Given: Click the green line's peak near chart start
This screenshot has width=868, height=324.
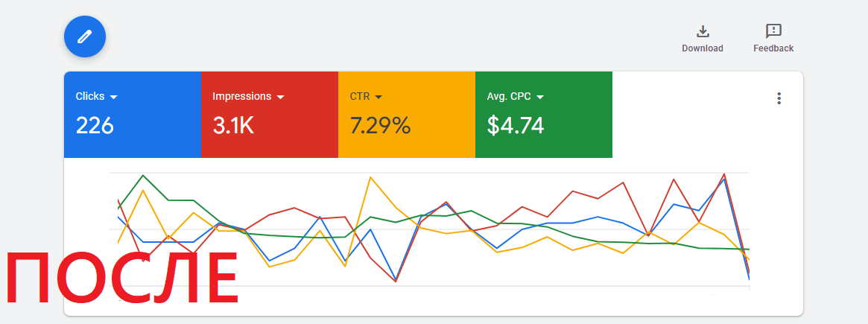Looking at the screenshot, I should (142, 176).
